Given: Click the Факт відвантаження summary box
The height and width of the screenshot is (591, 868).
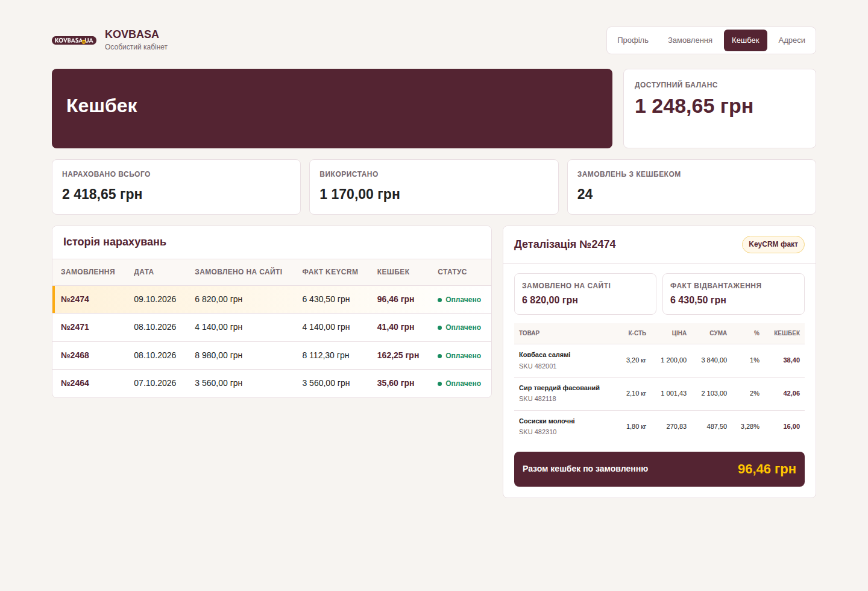Looking at the screenshot, I should tap(734, 294).
